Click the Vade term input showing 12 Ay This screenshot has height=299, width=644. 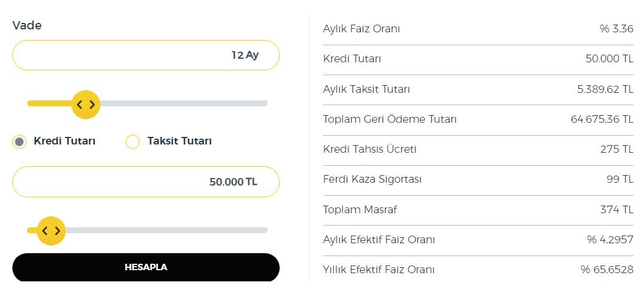[146, 55]
